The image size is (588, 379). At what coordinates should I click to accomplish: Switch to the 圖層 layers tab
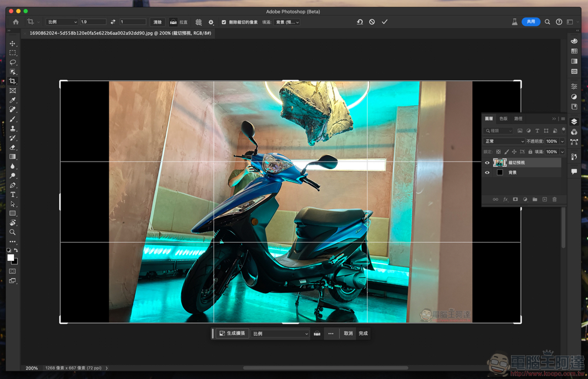pyautogui.click(x=489, y=119)
